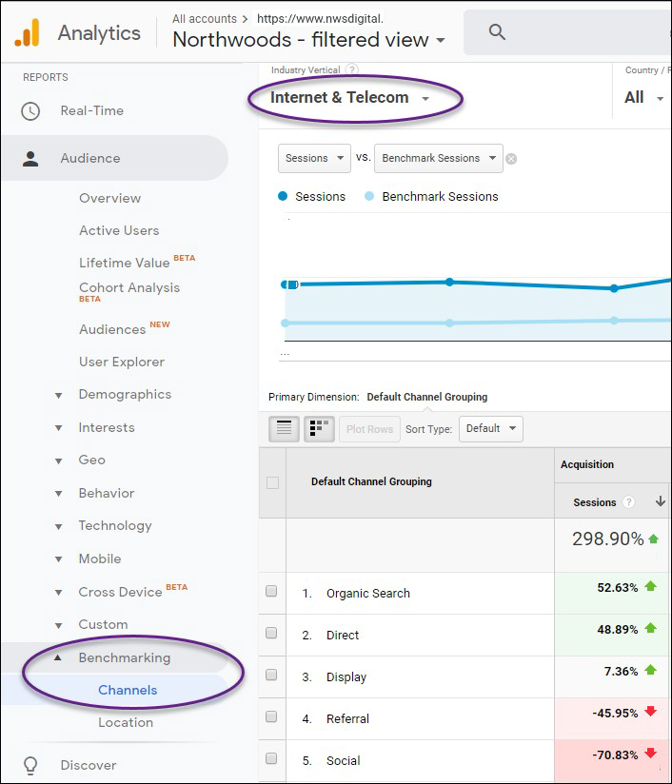Image resolution: width=672 pixels, height=784 pixels.
Task: Open the Industry Vertical help question mark
Action: point(352,69)
